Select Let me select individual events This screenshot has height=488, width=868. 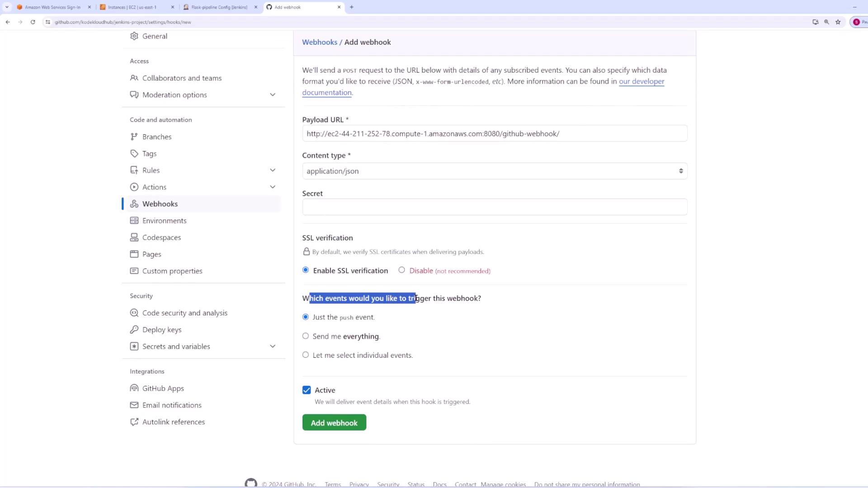(x=306, y=355)
